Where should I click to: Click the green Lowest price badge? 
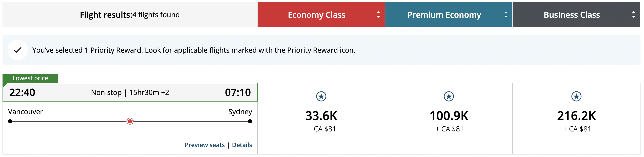coord(30,78)
